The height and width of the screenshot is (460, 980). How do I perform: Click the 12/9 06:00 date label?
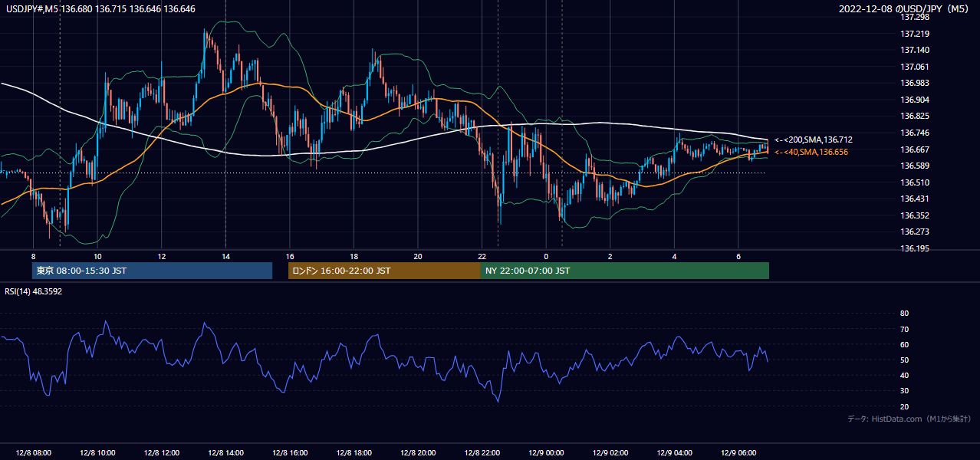[738, 452]
